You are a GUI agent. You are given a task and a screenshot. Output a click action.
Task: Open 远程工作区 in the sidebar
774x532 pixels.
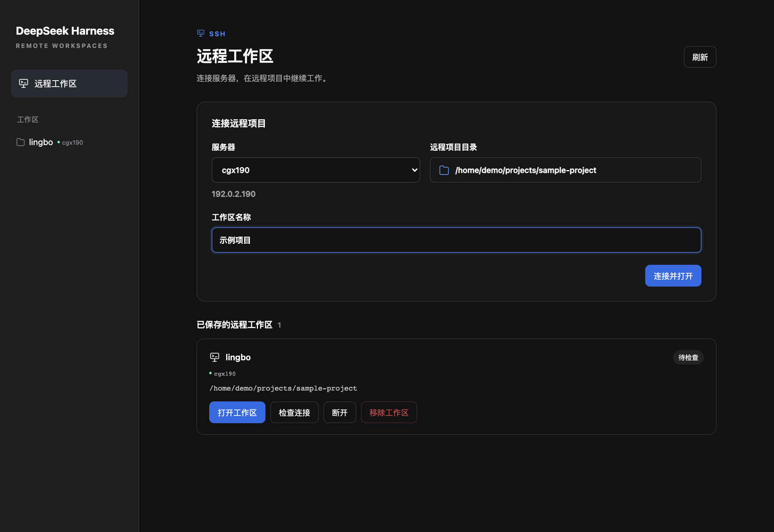pos(69,83)
